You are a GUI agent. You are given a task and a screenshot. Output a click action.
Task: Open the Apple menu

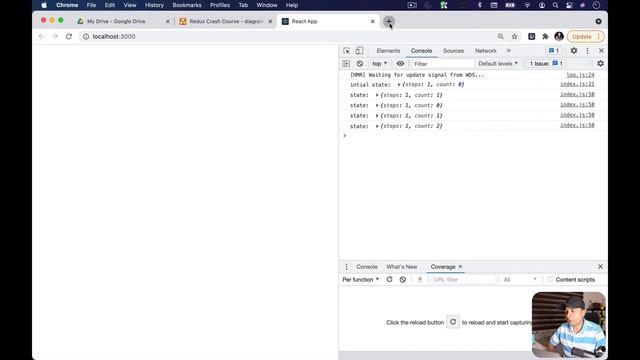click(44, 5)
